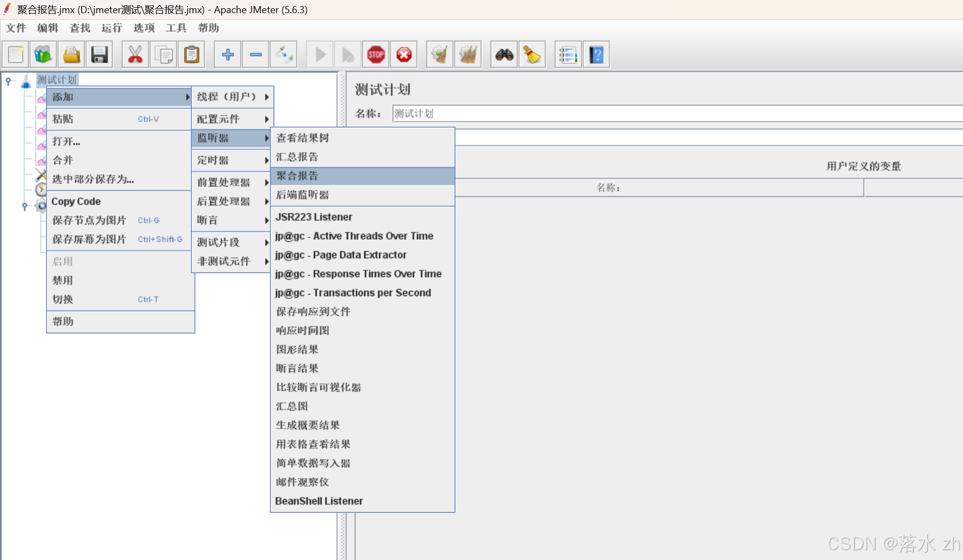Open the 查找 menu
Viewport: 963px width, 560px height.
click(80, 28)
